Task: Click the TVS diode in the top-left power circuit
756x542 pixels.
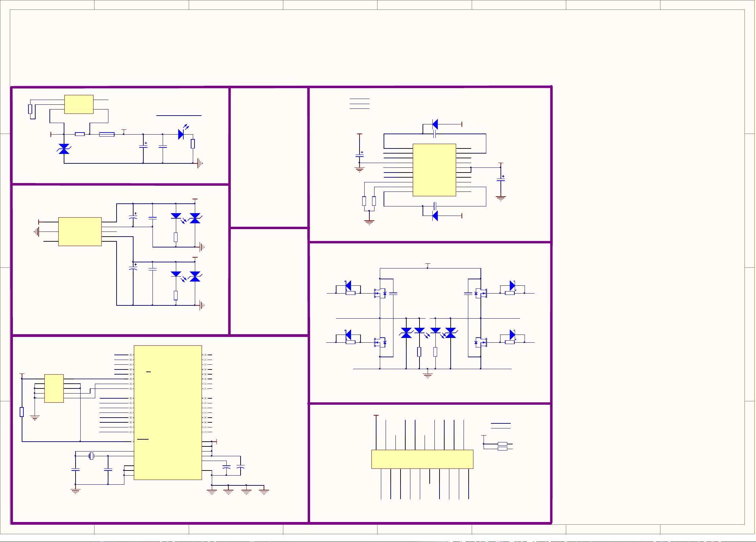Action: point(64,149)
